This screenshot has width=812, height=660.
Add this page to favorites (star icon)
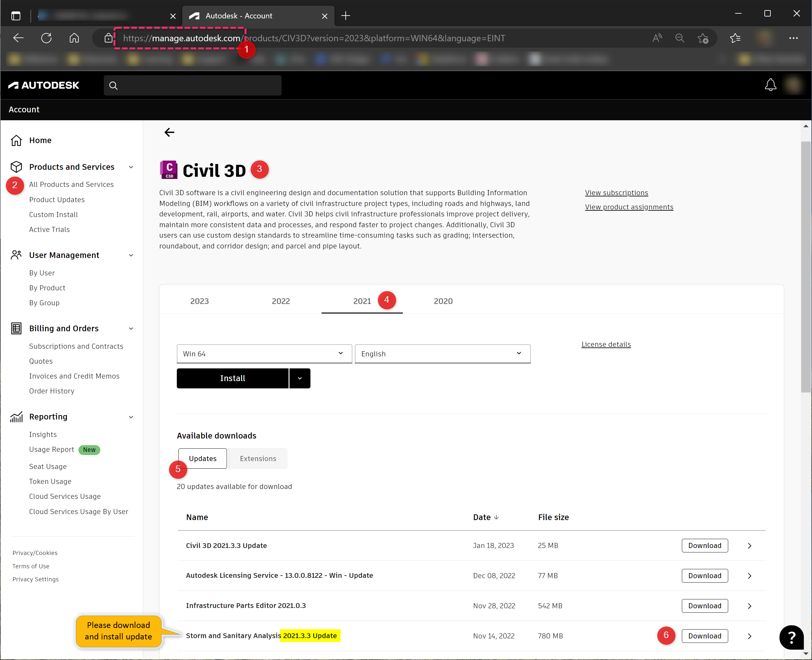pos(703,38)
